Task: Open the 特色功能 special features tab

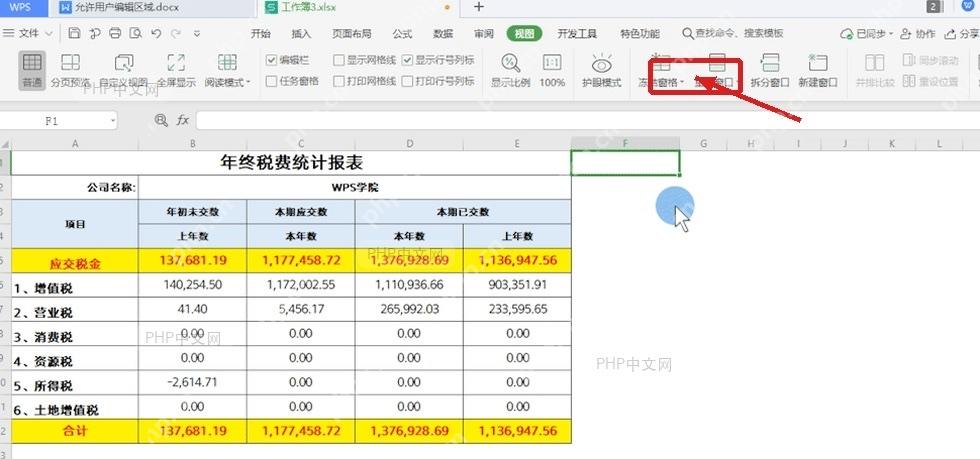Action: click(x=640, y=34)
